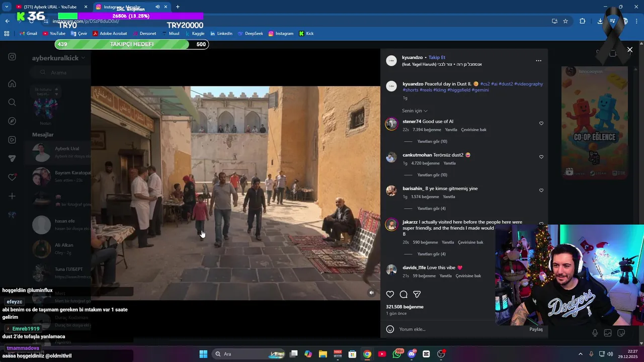The width and height of the screenshot is (644, 362).
Task: Open emoji picker in comment box
Action: click(x=390, y=329)
